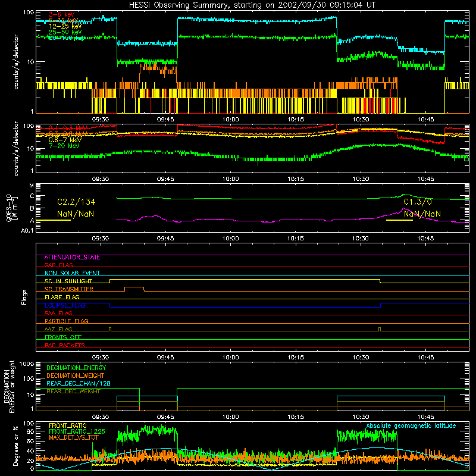Click the FRONTS_OFF flag label

coord(63,337)
